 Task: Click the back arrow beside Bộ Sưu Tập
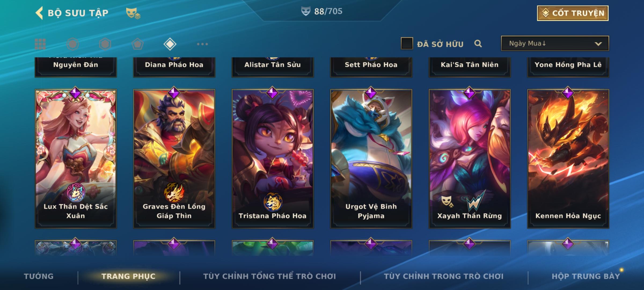click(x=39, y=13)
